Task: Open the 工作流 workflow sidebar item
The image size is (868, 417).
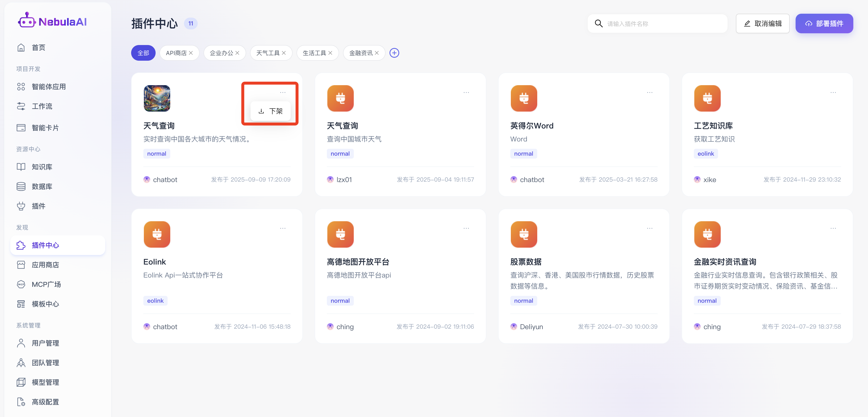Action: tap(41, 106)
